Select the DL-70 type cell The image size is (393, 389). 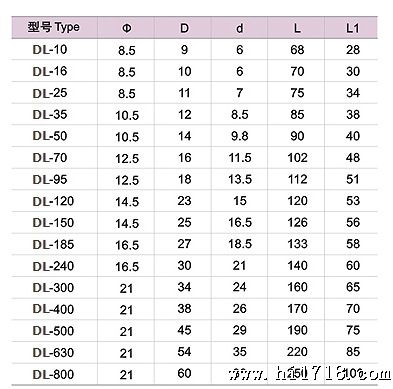point(50,158)
